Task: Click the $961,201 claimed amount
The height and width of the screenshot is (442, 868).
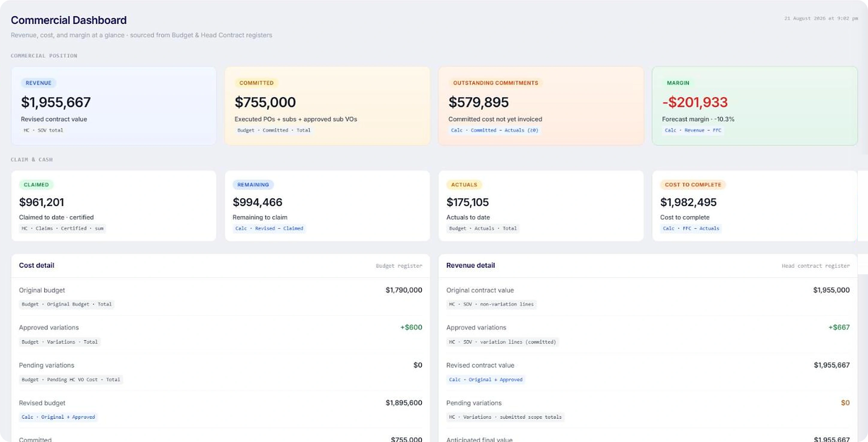Action: 41,202
